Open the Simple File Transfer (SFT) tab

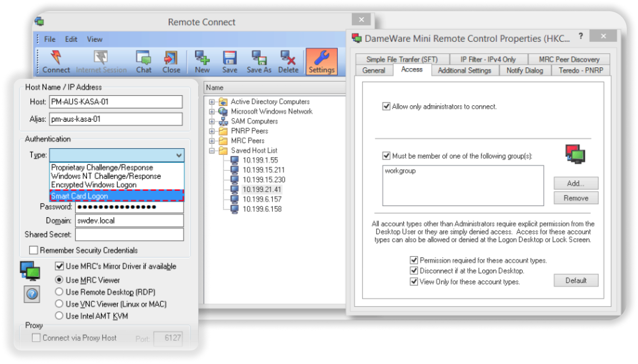coord(402,59)
